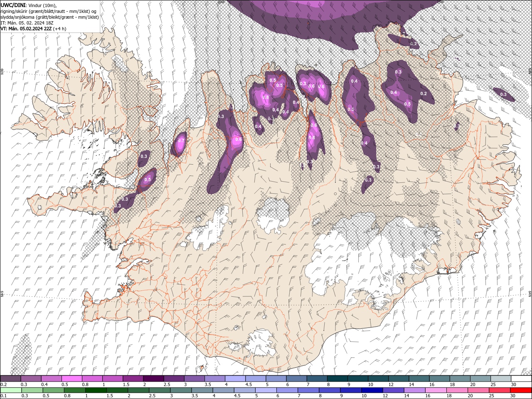
Task: Pick the upper-row 0.5 bright pink swatch
Action: pyautogui.click(x=71, y=379)
